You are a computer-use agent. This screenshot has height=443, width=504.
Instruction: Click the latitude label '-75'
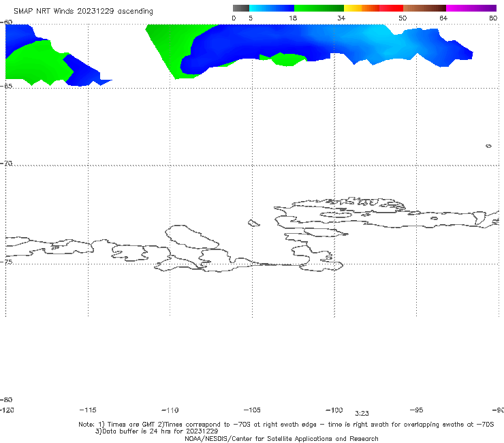click(x=6, y=262)
